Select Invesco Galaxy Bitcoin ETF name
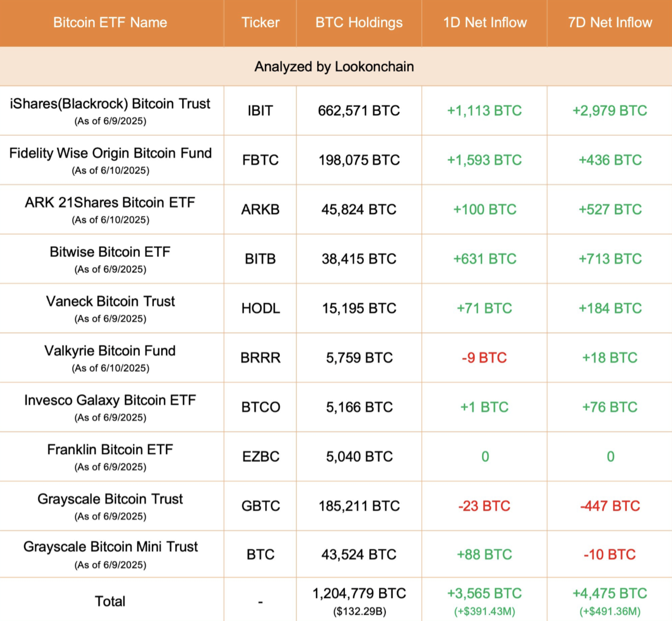 click(110, 400)
